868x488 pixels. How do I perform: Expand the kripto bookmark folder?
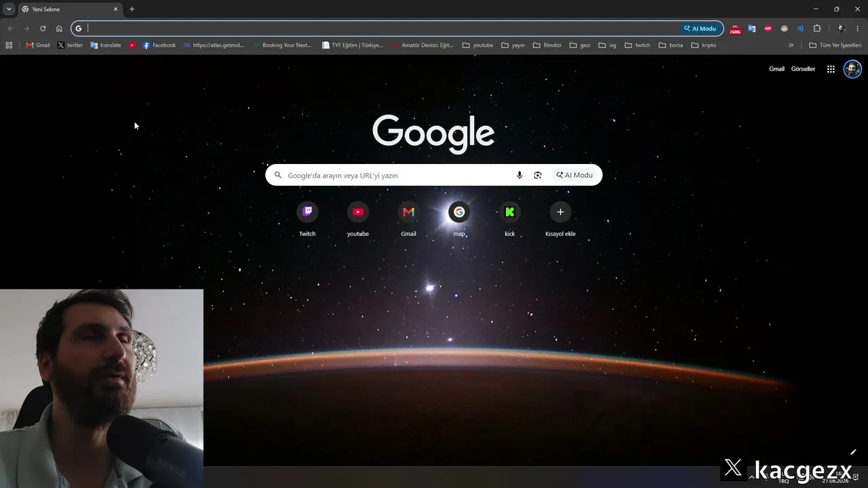[703, 45]
